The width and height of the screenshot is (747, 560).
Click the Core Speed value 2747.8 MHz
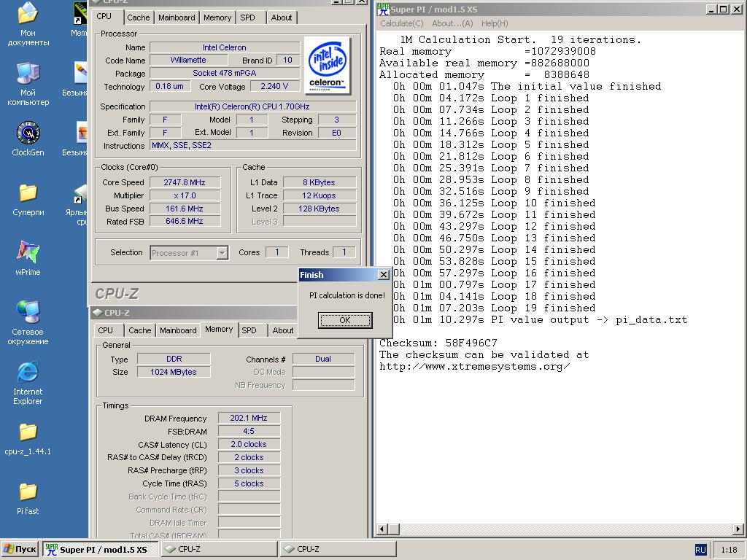(x=185, y=182)
